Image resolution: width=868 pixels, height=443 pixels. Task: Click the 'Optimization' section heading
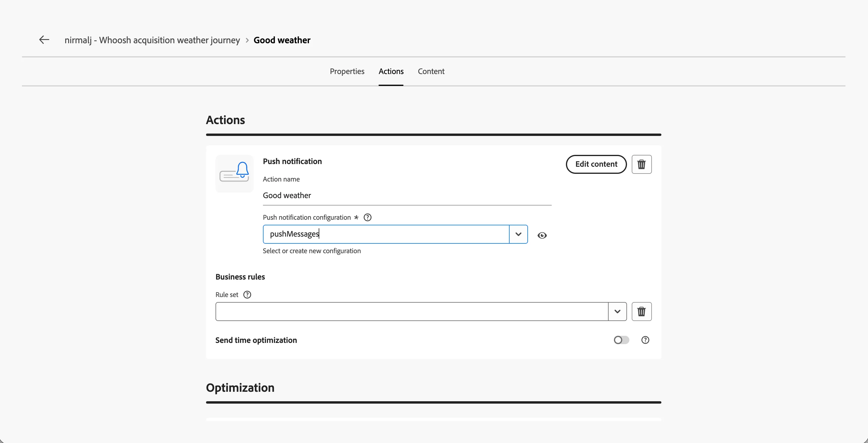(240, 388)
